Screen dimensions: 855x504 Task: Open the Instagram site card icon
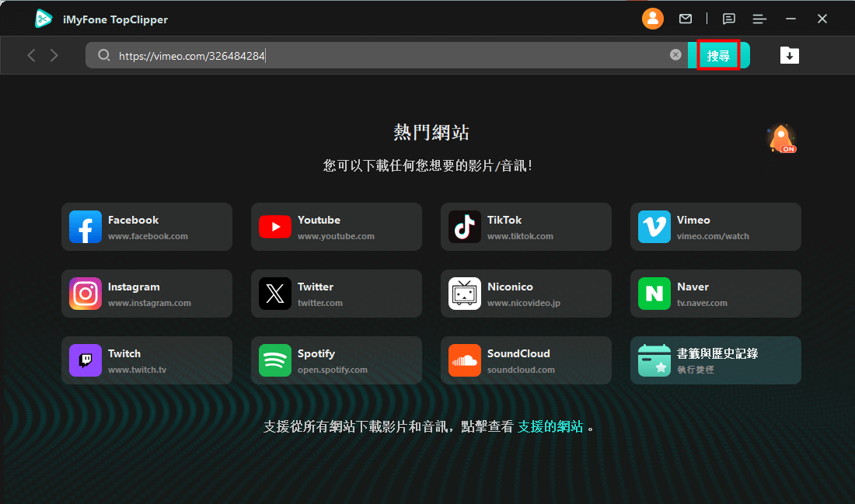pyautogui.click(x=85, y=294)
